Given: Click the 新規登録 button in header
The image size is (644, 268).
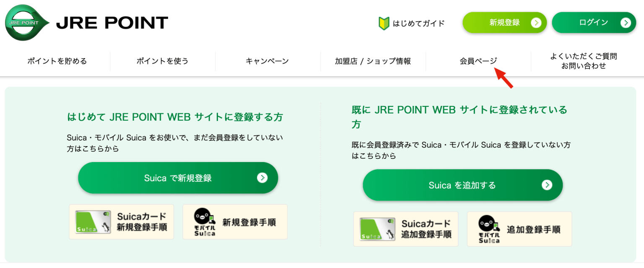Looking at the screenshot, I should [x=505, y=23].
